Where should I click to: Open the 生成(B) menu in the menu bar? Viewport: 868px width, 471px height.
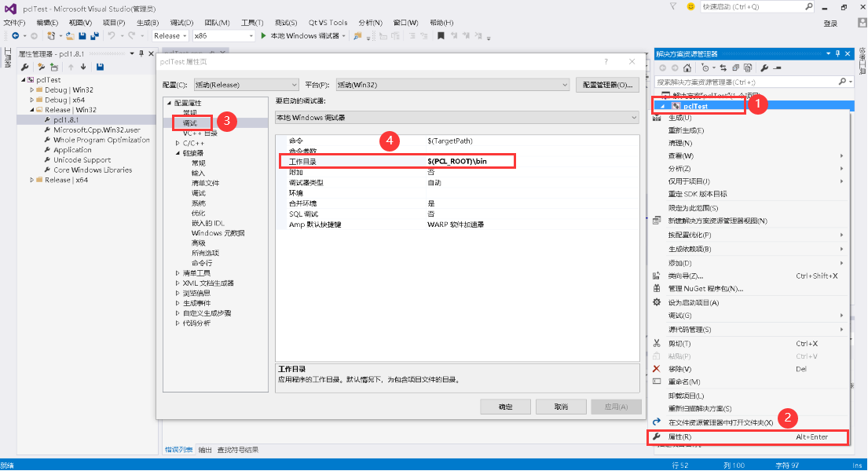[147, 23]
